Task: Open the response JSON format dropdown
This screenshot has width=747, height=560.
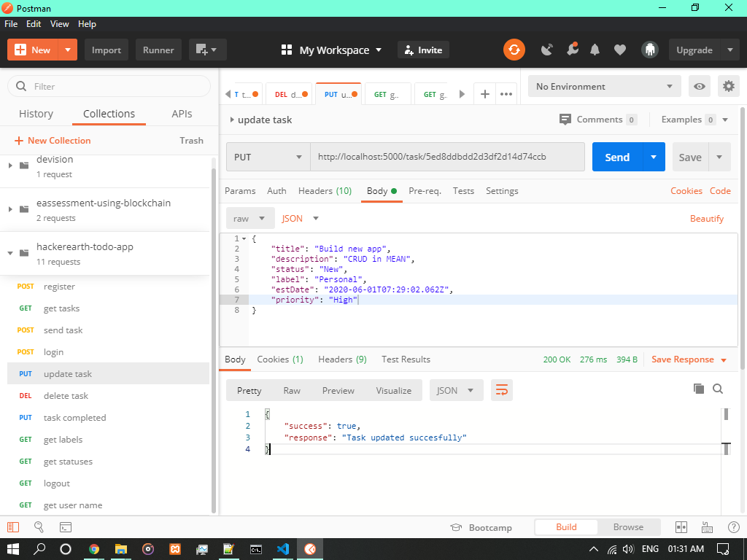Action: click(x=456, y=391)
